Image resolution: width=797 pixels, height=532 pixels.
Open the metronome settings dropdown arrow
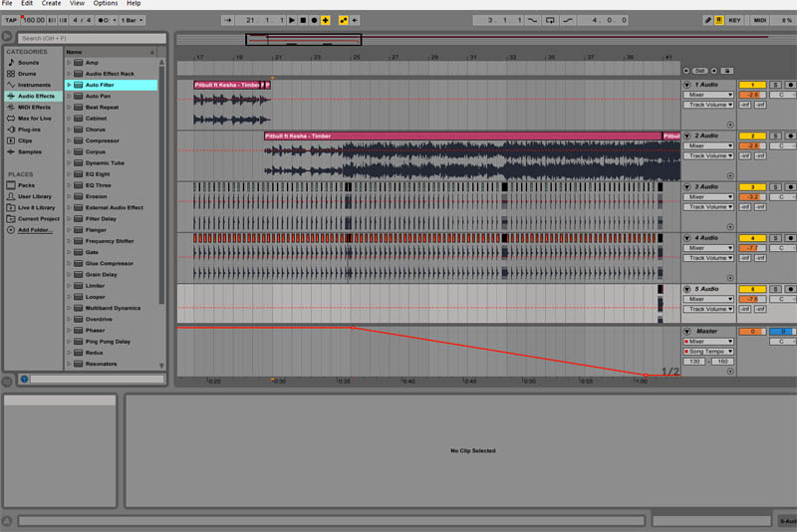pyautogui.click(x=115, y=20)
